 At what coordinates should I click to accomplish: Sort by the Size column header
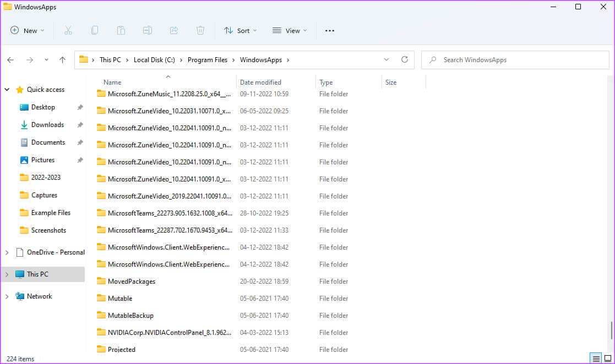coord(391,82)
